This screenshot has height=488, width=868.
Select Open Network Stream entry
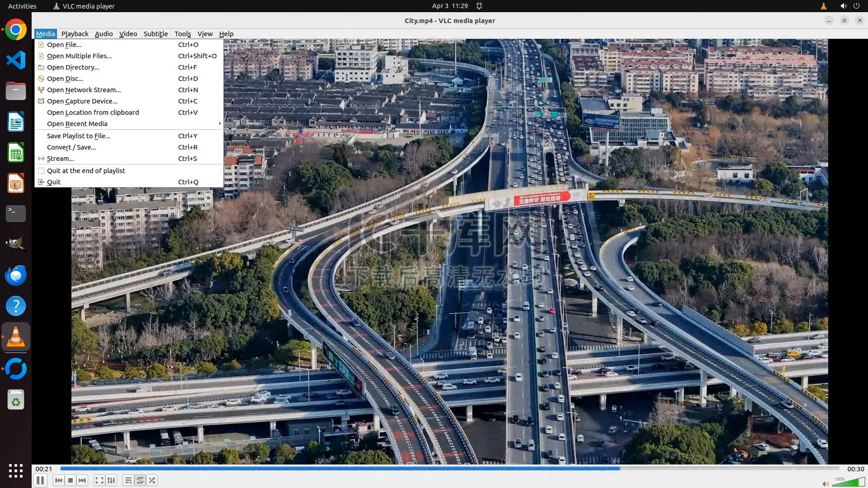(x=84, y=89)
